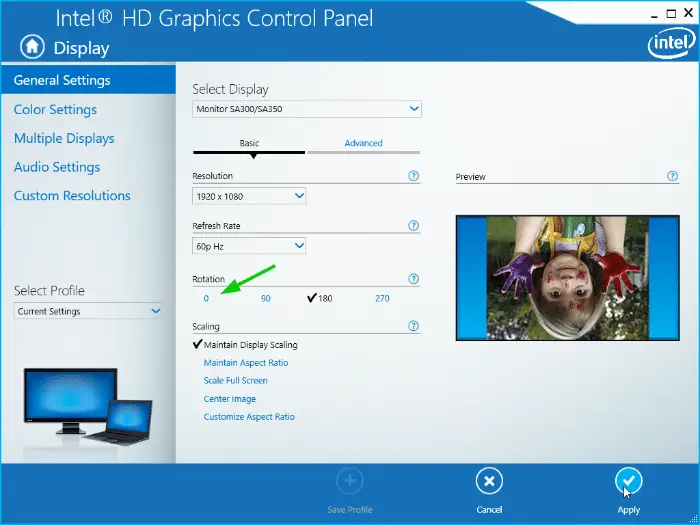The image size is (700, 525).
Task: Open help for Rotation
Action: pyautogui.click(x=413, y=279)
